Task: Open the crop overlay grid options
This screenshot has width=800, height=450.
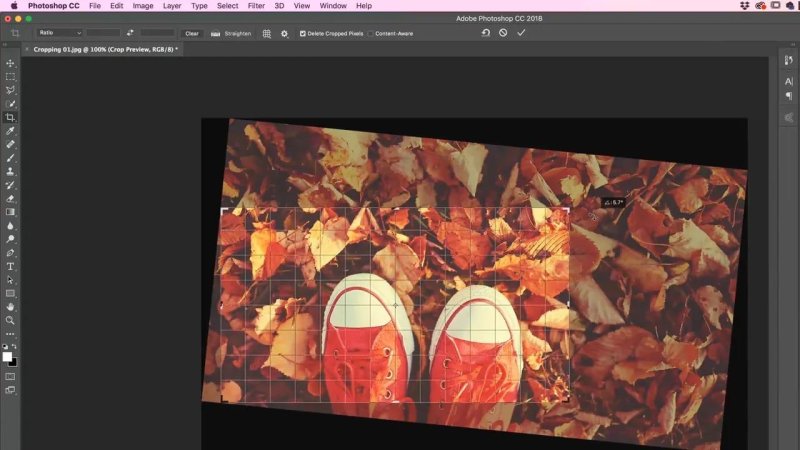Action: pyautogui.click(x=267, y=34)
